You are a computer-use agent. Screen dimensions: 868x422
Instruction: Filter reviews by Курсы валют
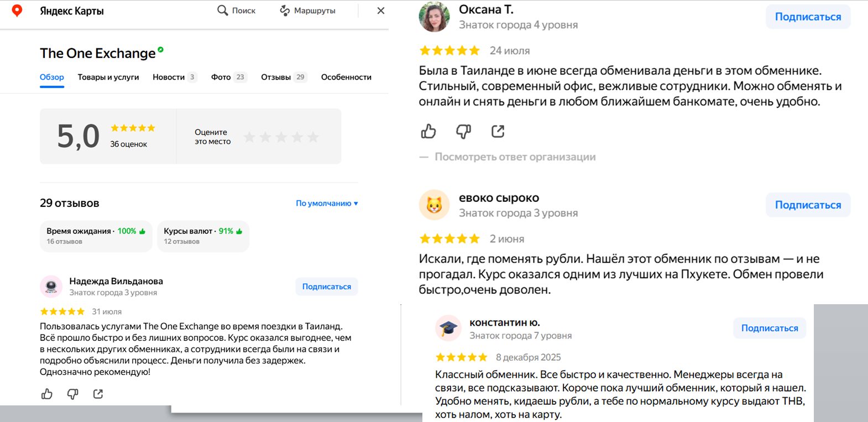[203, 236]
